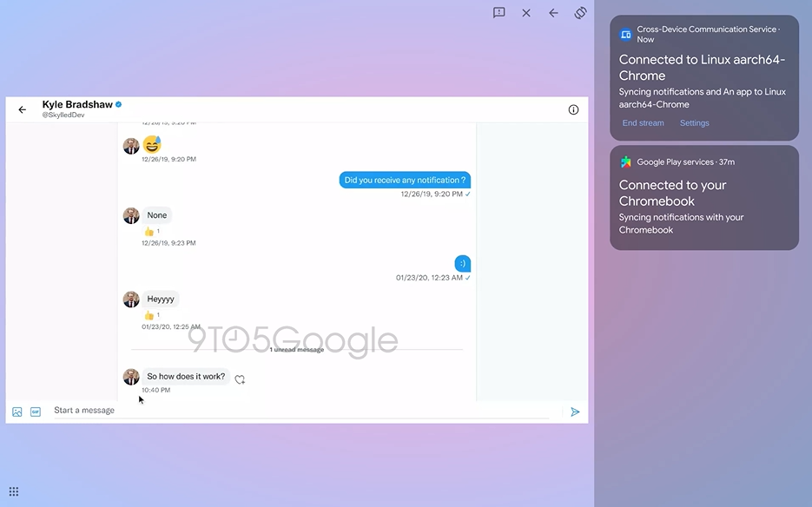
Task: React to "So how does it work?" message
Action: [240, 379]
